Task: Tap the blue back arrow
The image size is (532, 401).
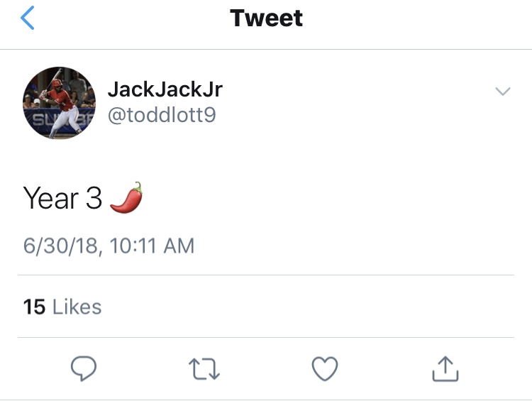Action: (28, 18)
